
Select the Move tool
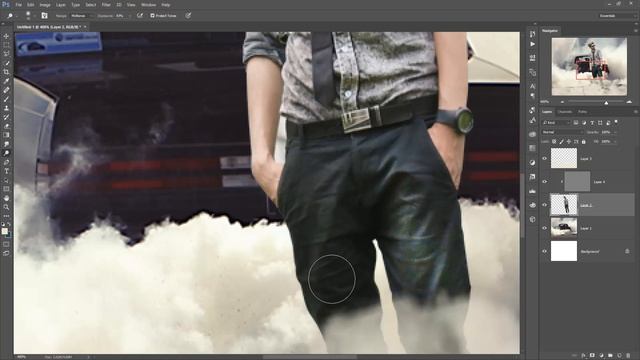6,36
